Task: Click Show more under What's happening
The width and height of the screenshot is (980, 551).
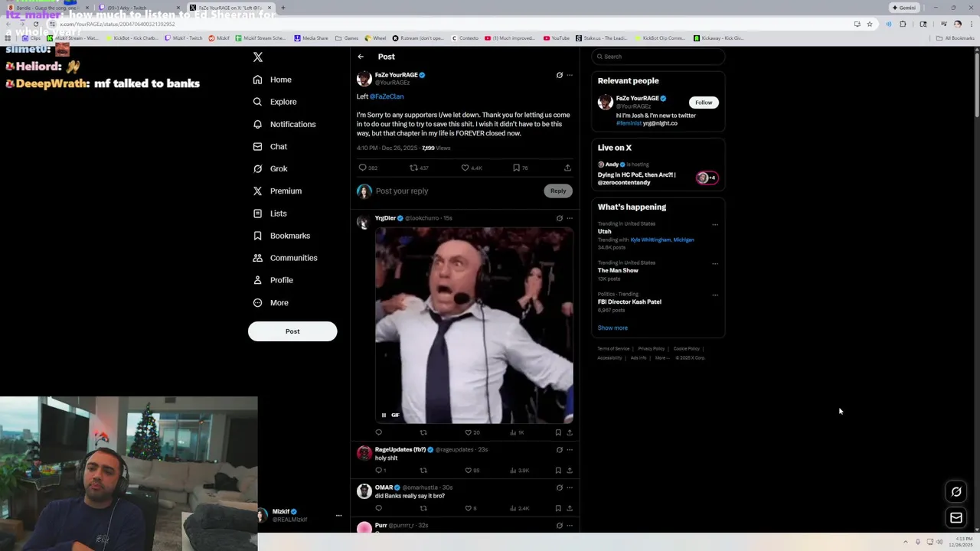Action: pos(612,328)
